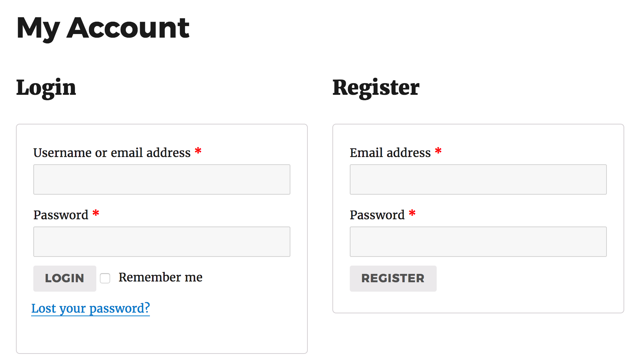Click inside the Login form box
The height and width of the screenshot is (364, 638).
[161, 333]
